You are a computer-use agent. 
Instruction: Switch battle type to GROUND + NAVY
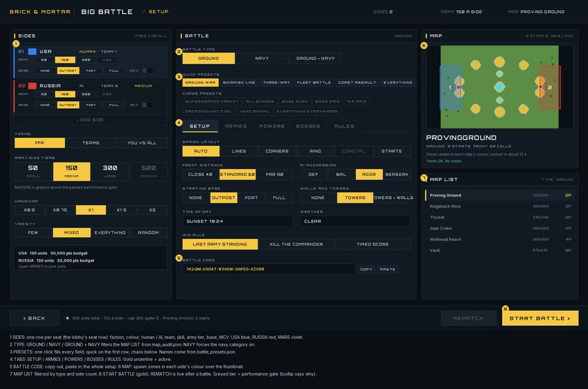coord(315,58)
